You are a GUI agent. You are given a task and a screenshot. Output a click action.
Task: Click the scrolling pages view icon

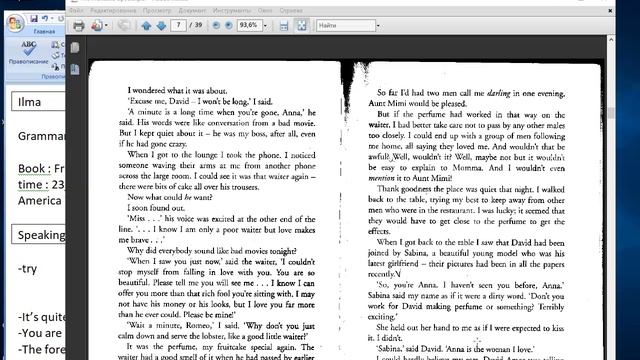tap(284, 26)
